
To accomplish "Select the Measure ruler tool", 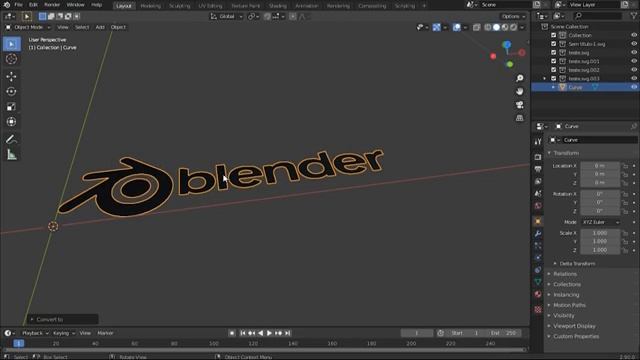I will tap(11, 155).
